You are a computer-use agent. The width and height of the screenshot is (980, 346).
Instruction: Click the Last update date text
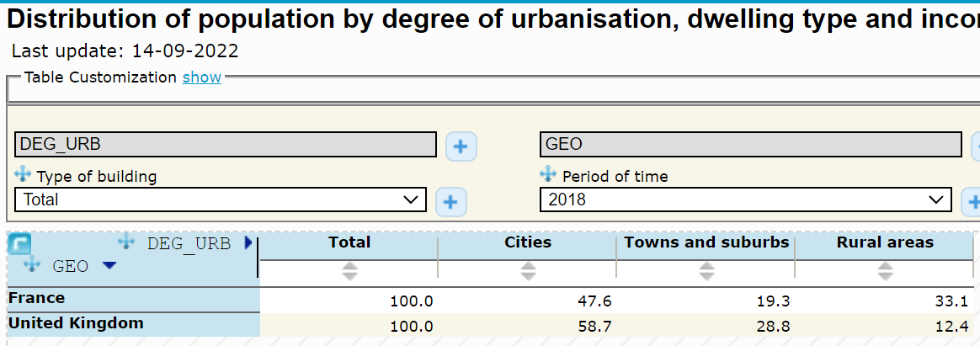(x=125, y=51)
